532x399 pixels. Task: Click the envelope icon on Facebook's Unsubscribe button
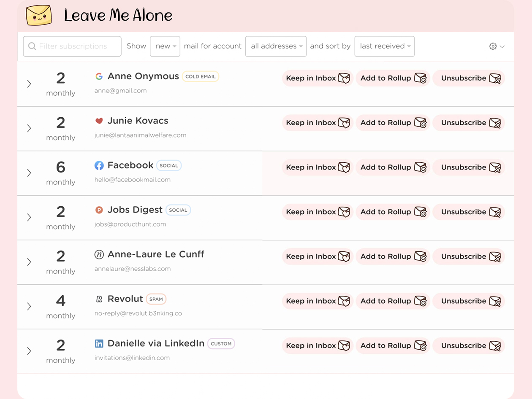(495, 167)
